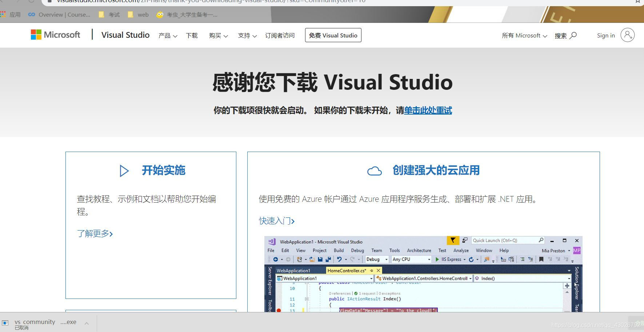Open the 考虫 bookmark

coord(187,15)
